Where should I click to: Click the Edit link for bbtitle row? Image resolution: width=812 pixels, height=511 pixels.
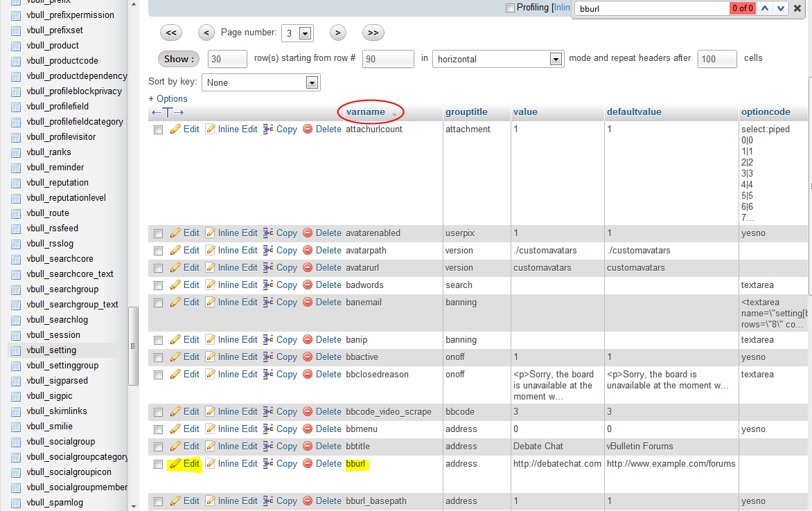[x=191, y=447]
